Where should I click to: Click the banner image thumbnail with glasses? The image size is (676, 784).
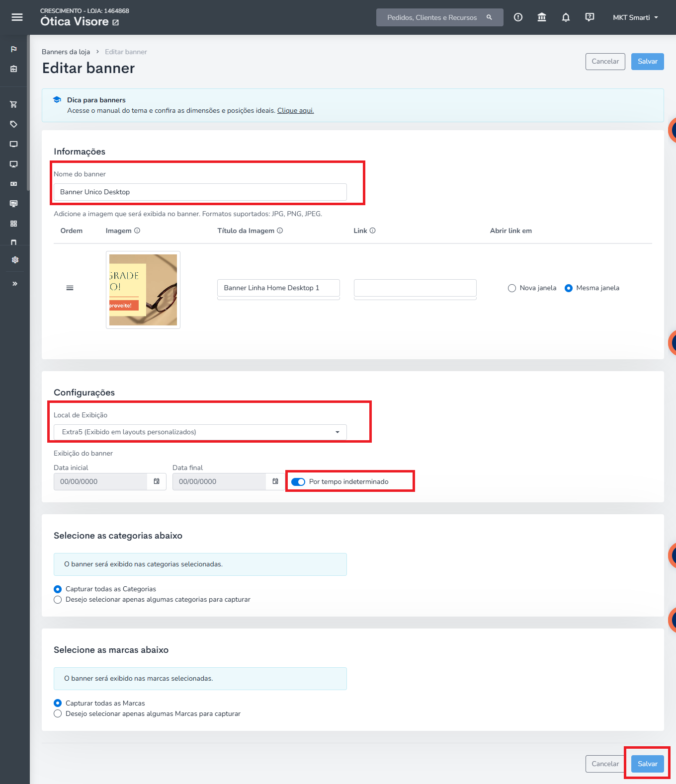tap(143, 290)
